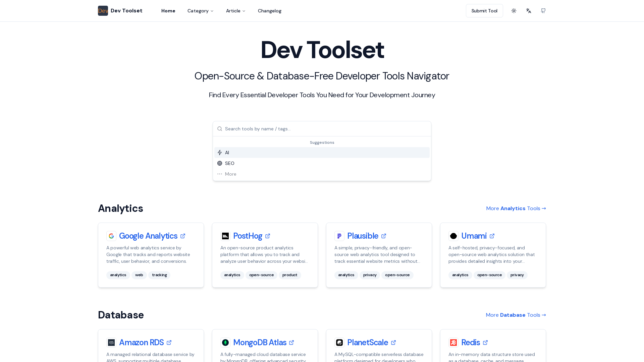The height and width of the screenshot is (362, 644).
Task: Open Umami external link icon
Action: pyautogui.click(x=492, y=236)
